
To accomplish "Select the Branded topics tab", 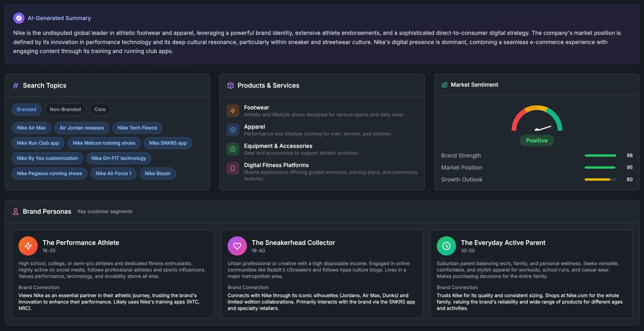I will click(26, 109).
